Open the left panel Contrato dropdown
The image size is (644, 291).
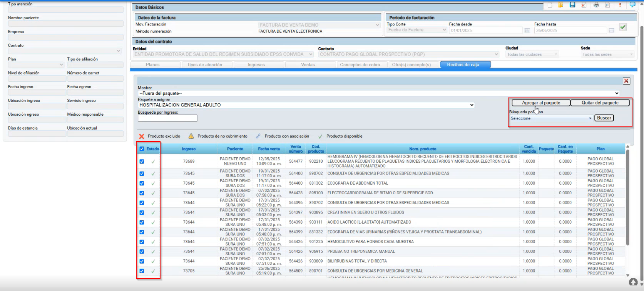65,51
